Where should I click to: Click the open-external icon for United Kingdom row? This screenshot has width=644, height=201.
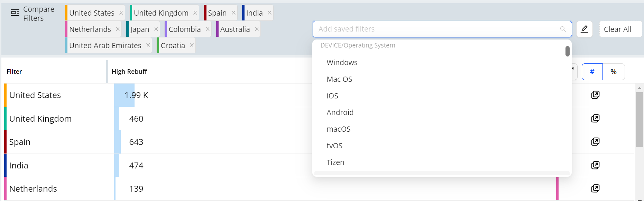tap(595, 119)
